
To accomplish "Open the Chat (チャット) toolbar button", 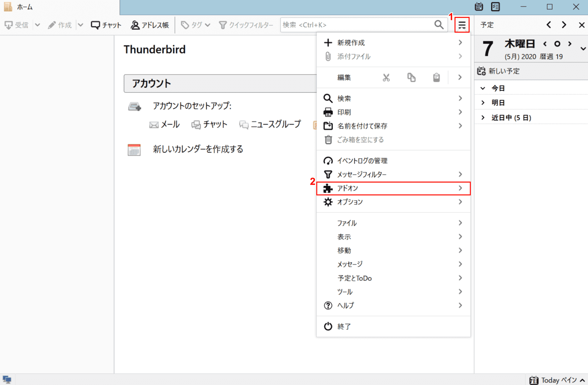I will 106,25.
